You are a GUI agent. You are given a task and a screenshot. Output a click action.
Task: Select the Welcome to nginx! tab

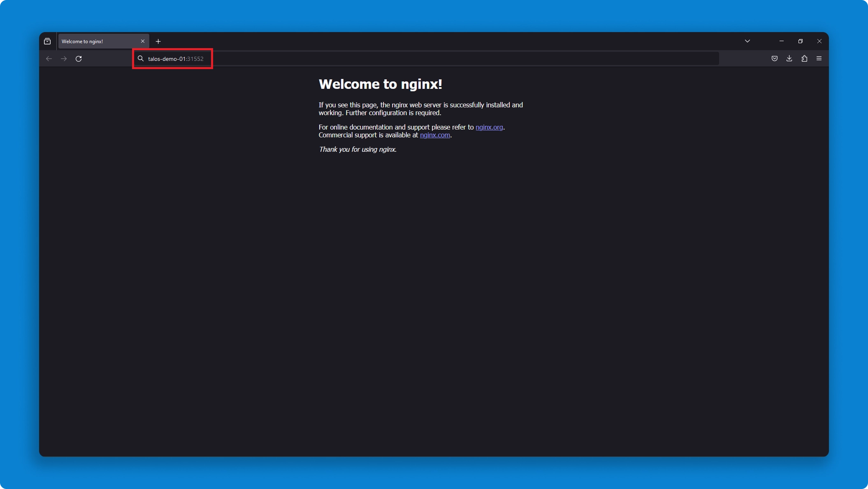[x=95, y=42]
